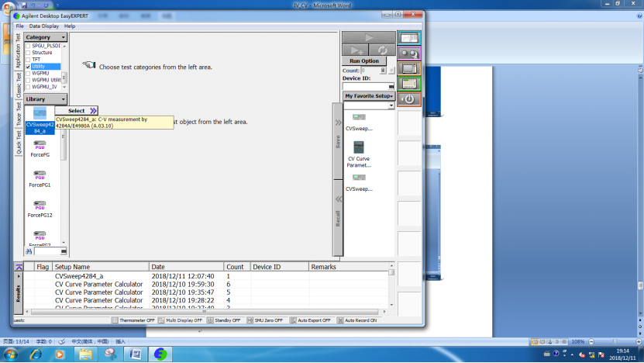This screenshot has height=363, width=644.
Task: Click the Recall double-arrow strip
Action: pos(338,217)
